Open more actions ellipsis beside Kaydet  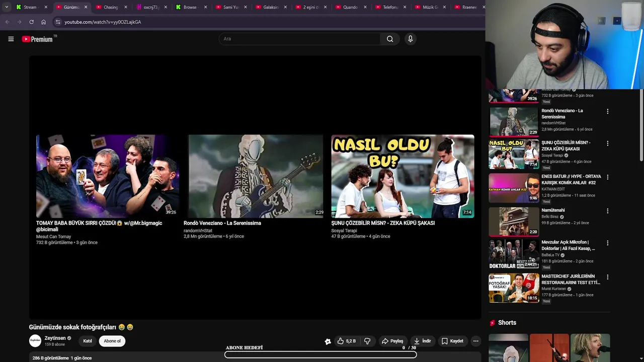475,341
